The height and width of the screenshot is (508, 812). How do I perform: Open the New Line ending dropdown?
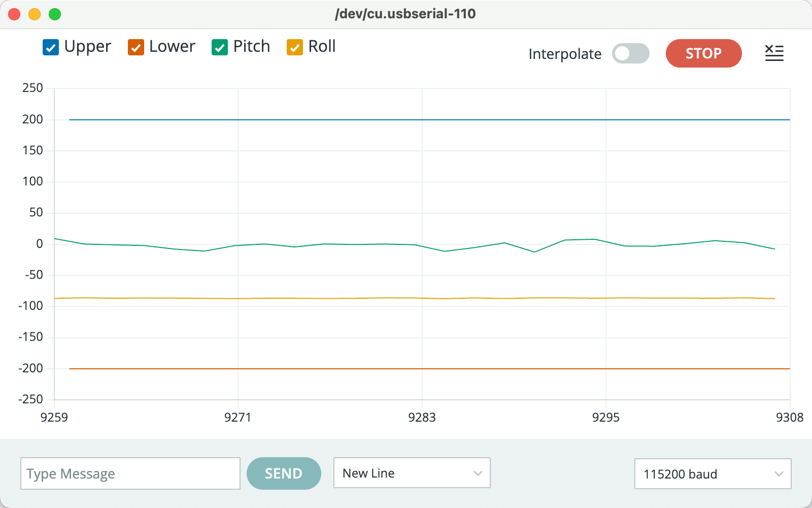point(412,473)
